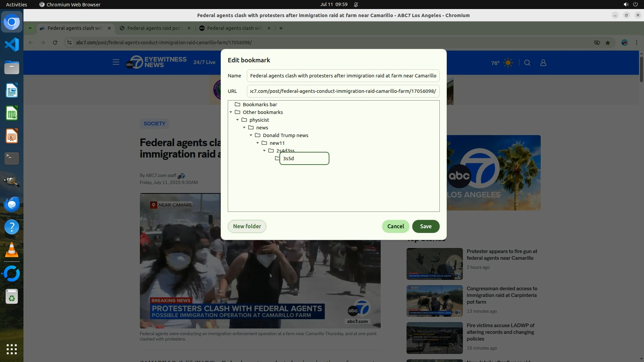Image resolution: width=644 pixels, height=362 pixels.
Task: Switch to the Federal agents raid pot tab
Action: pyautogui.click(x=154, y=28)
